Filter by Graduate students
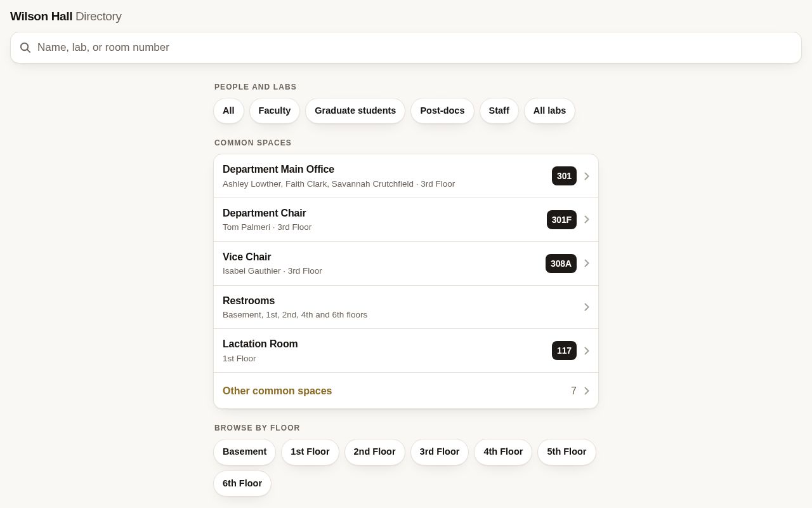This screenshot has width=812, height=508. point(355,110)
